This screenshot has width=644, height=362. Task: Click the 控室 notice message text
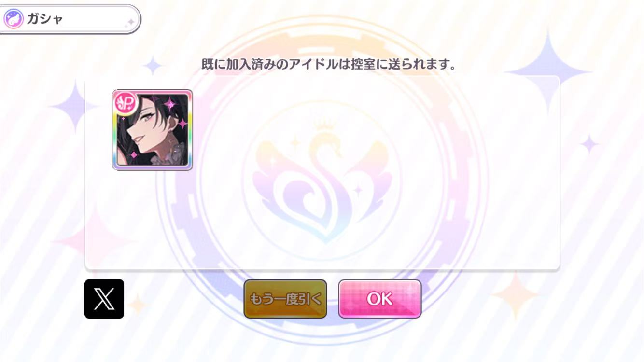[x=329, y=64]
